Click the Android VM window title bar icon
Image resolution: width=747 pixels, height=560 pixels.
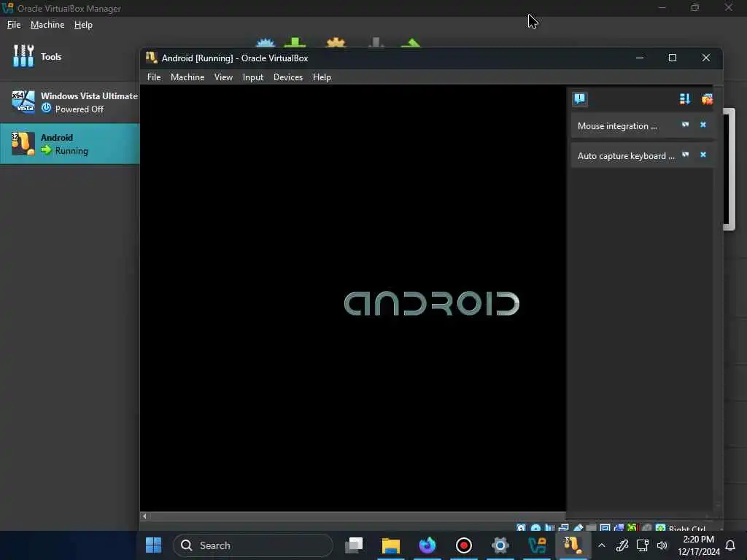(152, 58)
